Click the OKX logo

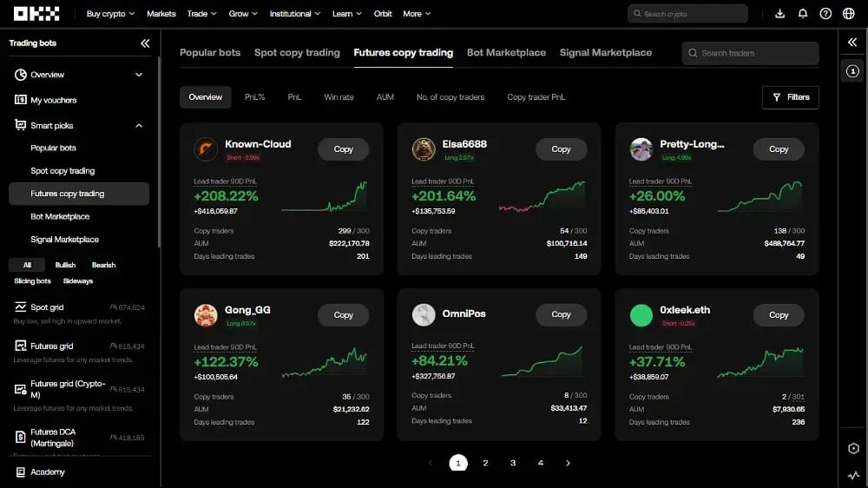click(36, 13)
